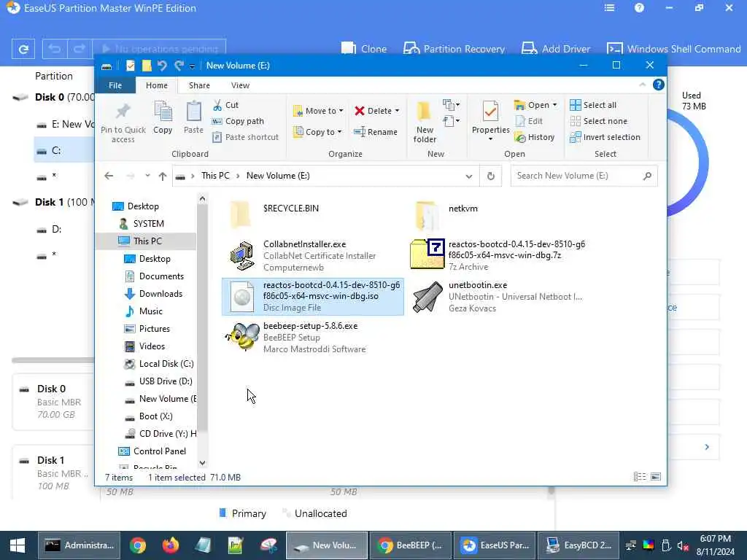Open file History

pos(535,137)
